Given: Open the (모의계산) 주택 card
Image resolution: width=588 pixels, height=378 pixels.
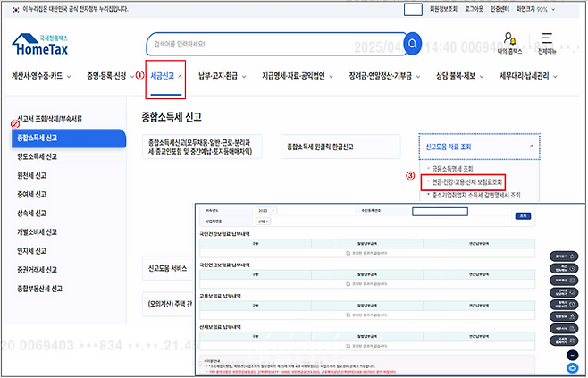Looking at the screenshot, I should click(169, 304).
